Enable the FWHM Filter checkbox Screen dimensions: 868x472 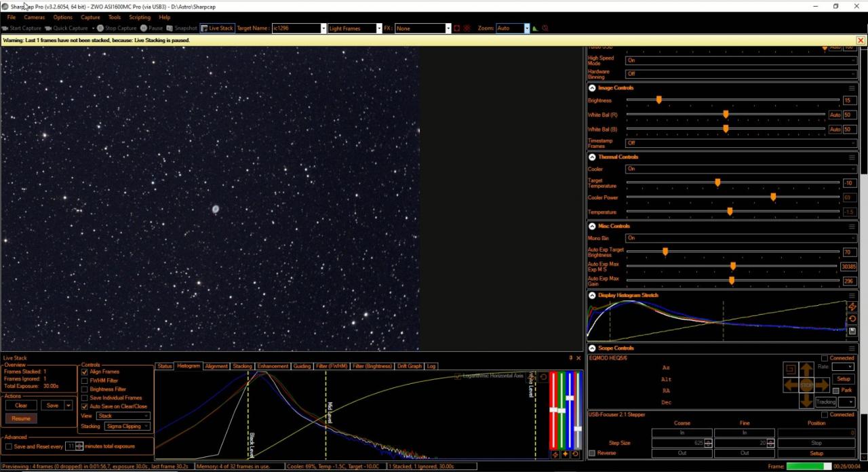(85, 380)
